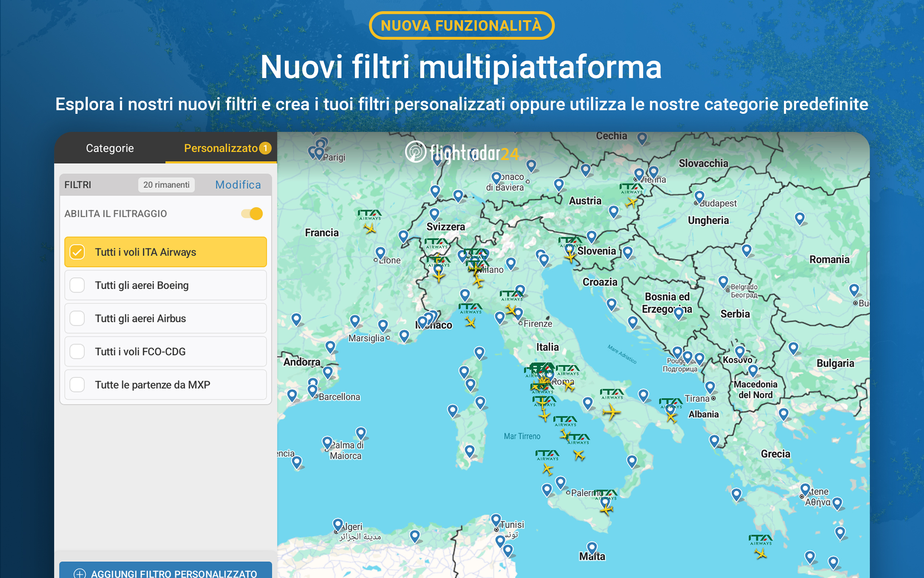Screen dimensions: 924x578
Task: Select the ITA plane north of Firenze
Action: [512, 310]
